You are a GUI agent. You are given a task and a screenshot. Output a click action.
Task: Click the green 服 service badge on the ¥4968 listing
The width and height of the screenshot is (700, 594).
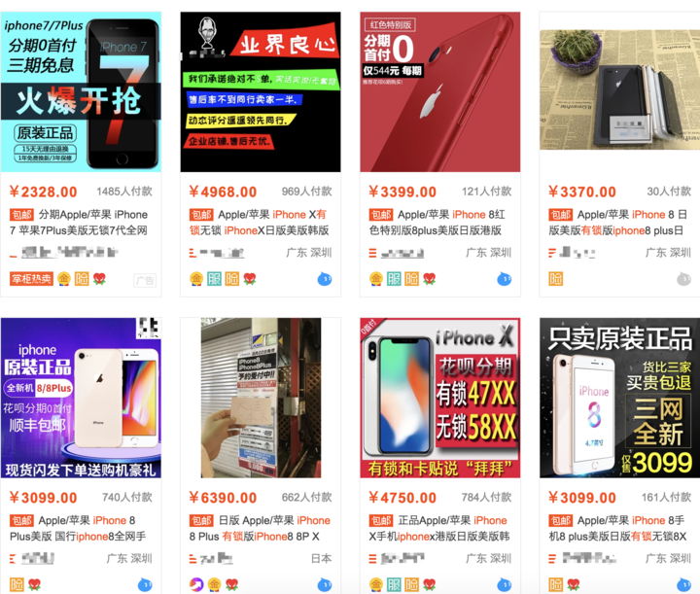(214, 279)
